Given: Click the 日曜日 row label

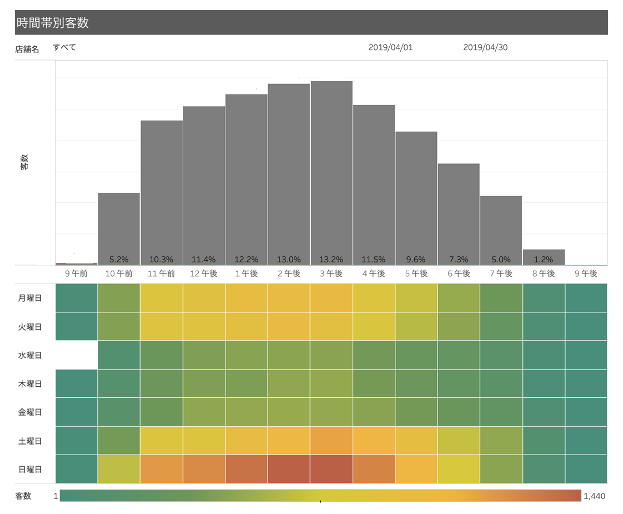Looking at the screenshot, I should click(29, 470).
